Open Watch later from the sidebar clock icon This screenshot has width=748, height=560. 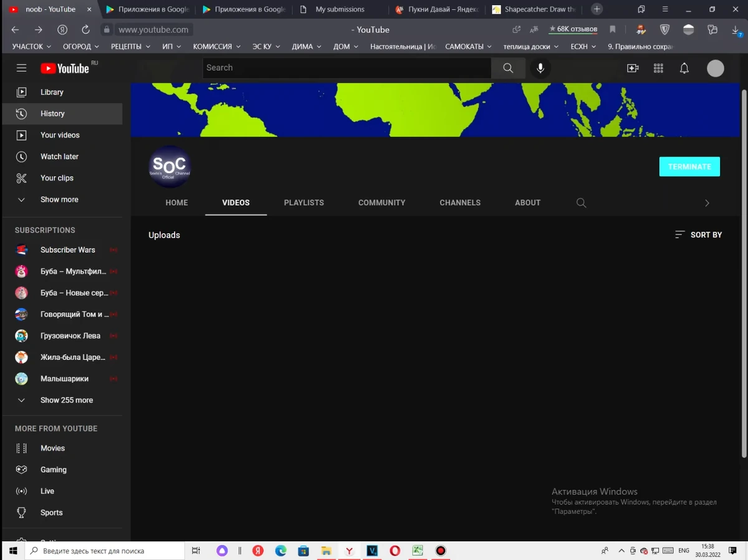coord(21,157)
